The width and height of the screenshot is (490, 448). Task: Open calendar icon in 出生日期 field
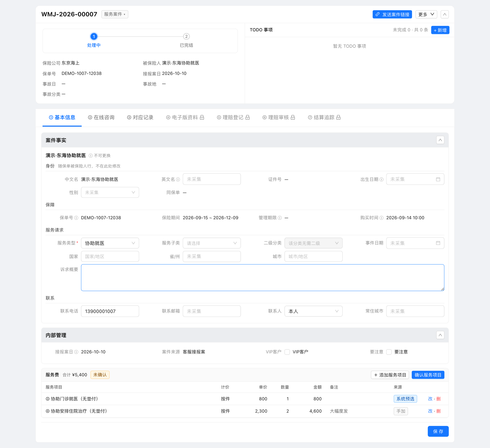(x=438, y=179)
